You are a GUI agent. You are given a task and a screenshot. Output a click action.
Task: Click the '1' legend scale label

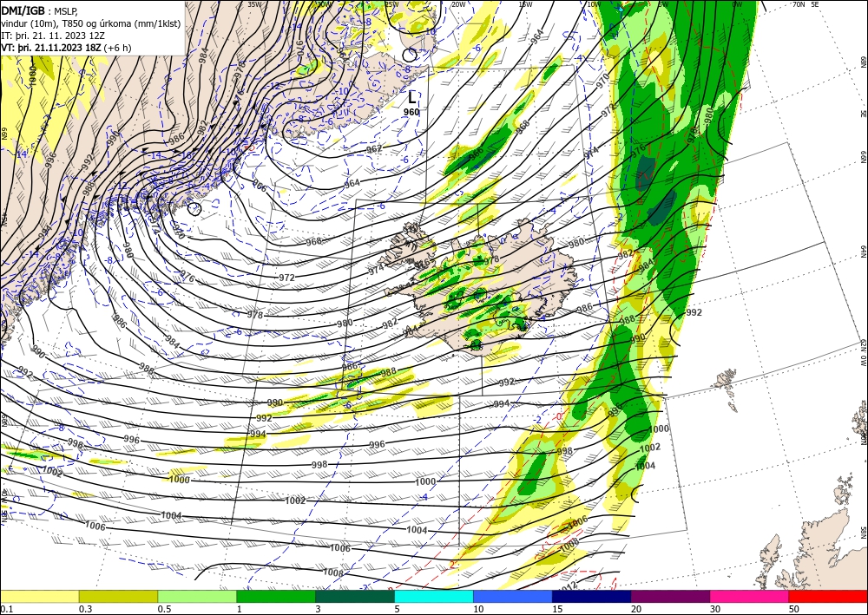(240, 609)
